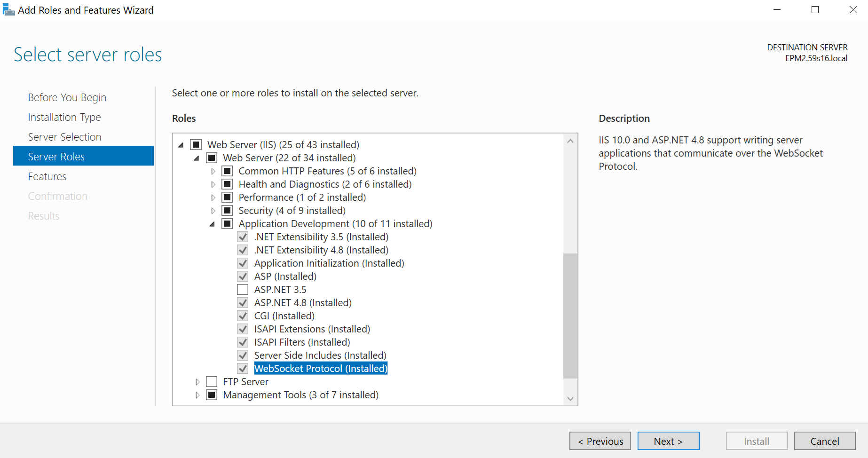868x458 pixels.
Task: Click the Roles list scrollbar thumb
Action: (x=570, y=316)
